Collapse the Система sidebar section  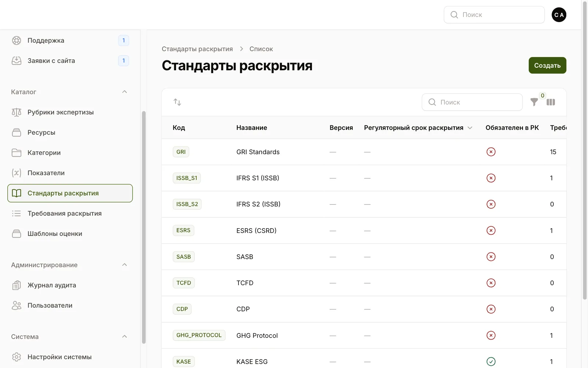point(125,336)
